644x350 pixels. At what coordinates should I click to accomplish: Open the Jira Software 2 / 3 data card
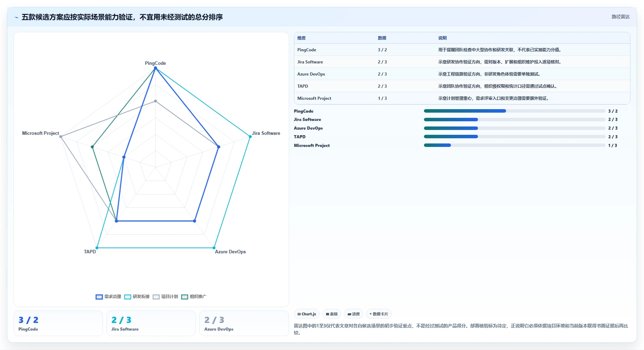(151, 323)
